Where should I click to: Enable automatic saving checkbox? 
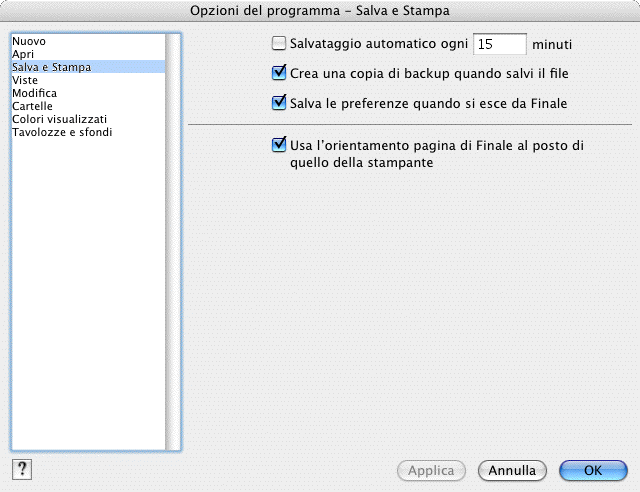[x=279, y=44]
